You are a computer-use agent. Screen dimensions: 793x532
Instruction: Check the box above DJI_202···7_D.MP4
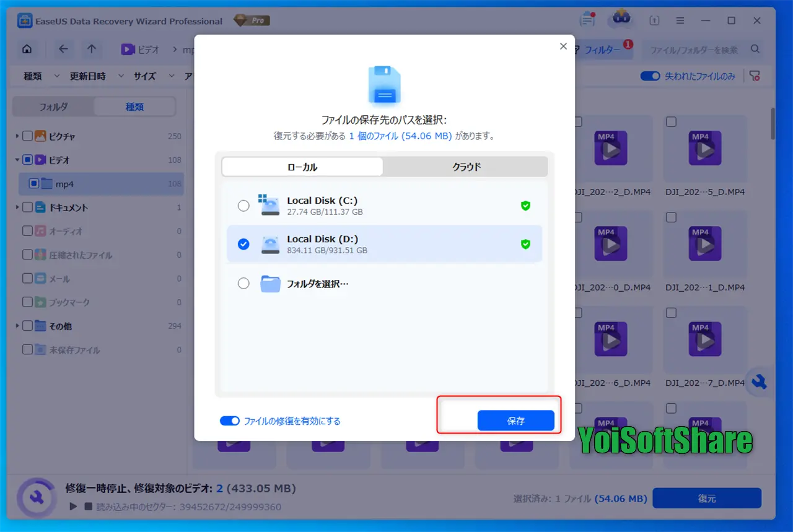point(671,313)
